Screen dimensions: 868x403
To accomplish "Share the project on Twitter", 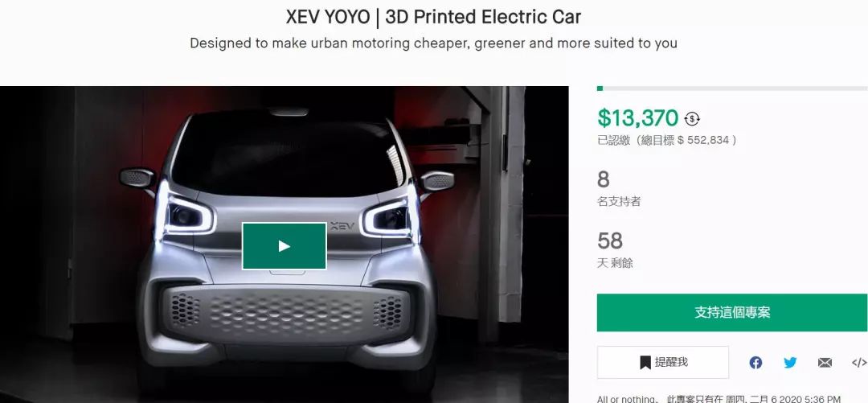I will click(790, 363).
